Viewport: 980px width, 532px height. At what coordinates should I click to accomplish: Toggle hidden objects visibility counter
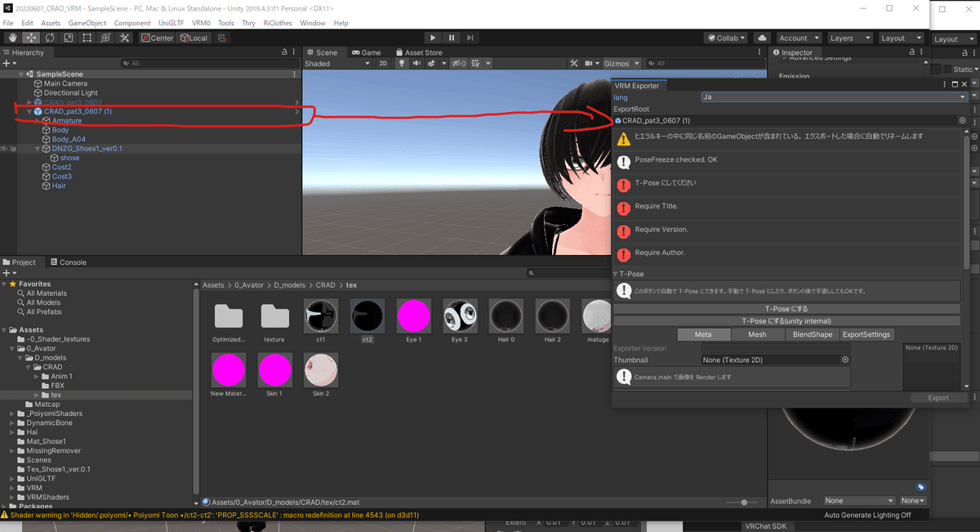click(460, 64)
